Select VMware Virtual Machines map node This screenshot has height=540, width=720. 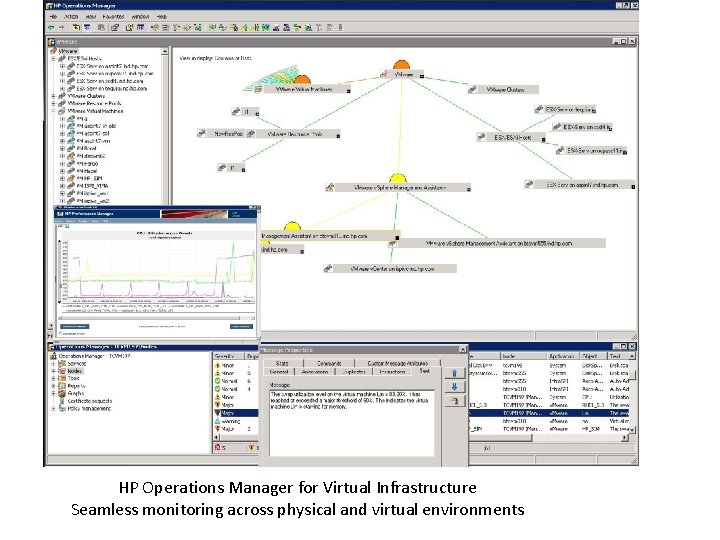[304, 89]
